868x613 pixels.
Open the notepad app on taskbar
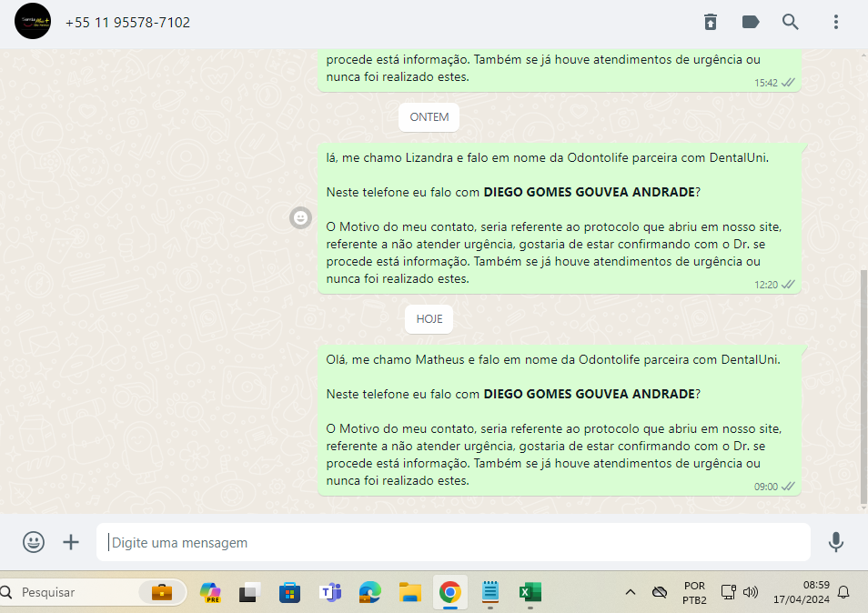pyautogui.click(x=490, y=592)
